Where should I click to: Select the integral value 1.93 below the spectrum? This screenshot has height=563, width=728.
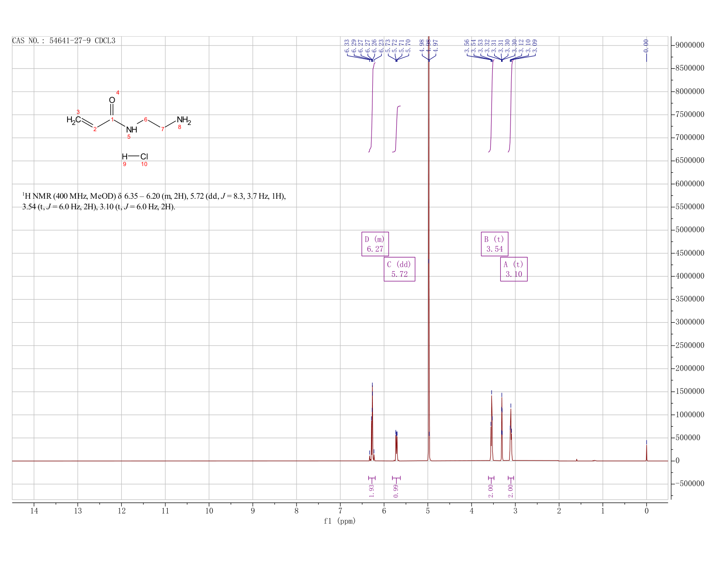click(x=372, y=491)
